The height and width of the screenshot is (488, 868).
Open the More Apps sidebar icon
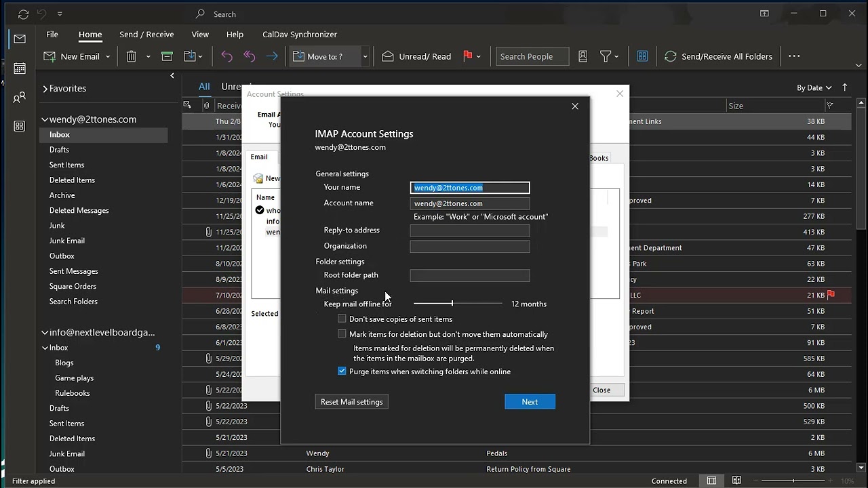[x=20, y=126]
